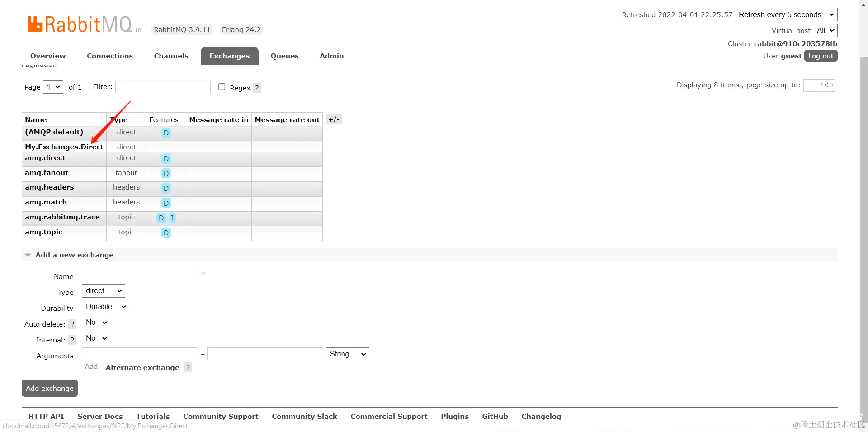Open the amq.topic exchange link
This screenshot has height=432, width=868.
pyautogui.click(x=44, y=232)
